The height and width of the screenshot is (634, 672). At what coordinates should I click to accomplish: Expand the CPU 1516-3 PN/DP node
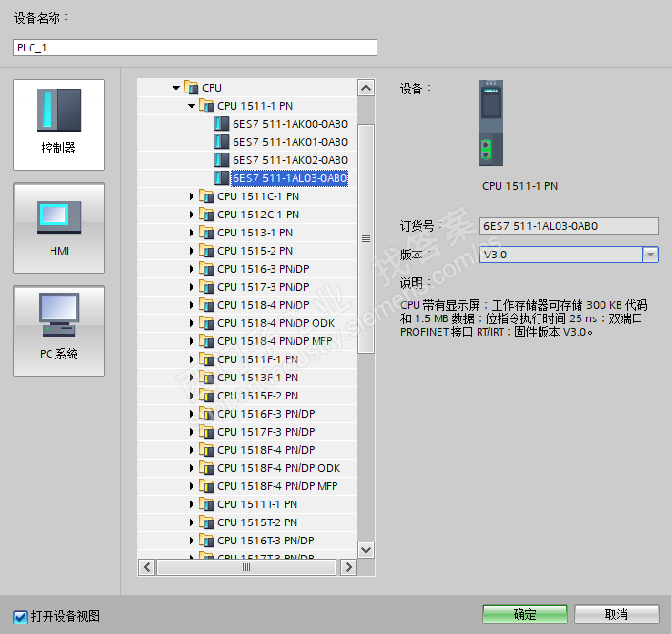pos(192,269)
